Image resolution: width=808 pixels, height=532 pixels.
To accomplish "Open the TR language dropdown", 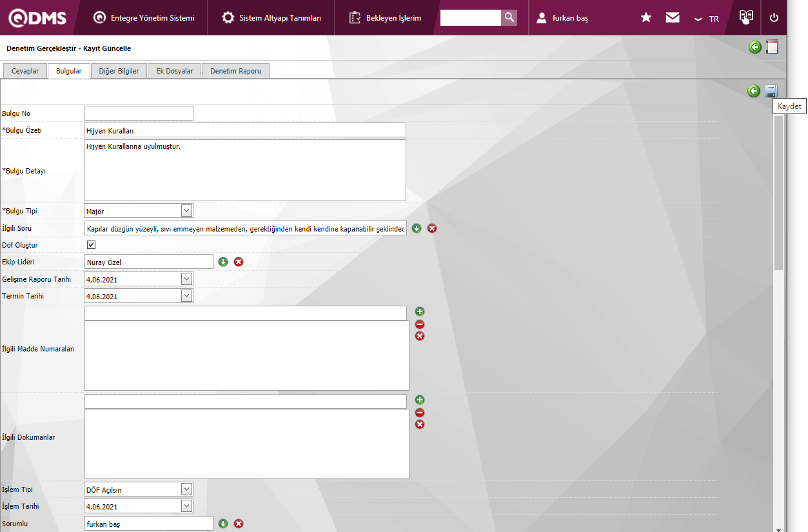I will tap(706, 19).
